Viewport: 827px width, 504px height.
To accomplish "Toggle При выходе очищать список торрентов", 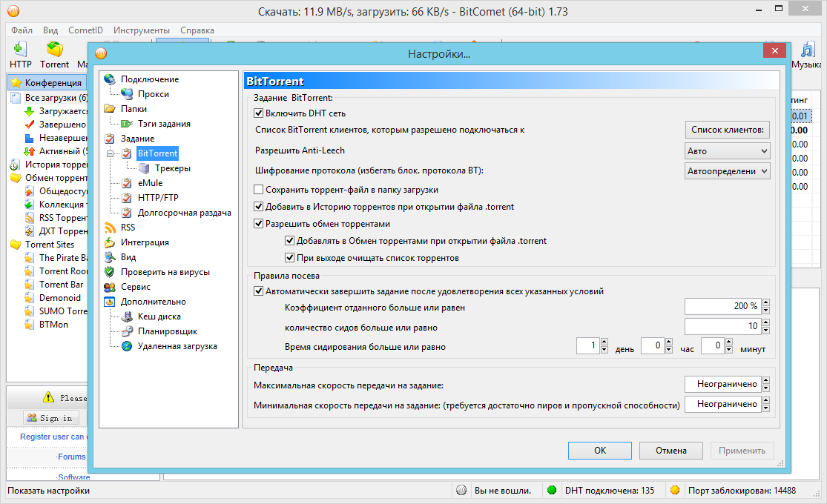I will click(289, 258).
